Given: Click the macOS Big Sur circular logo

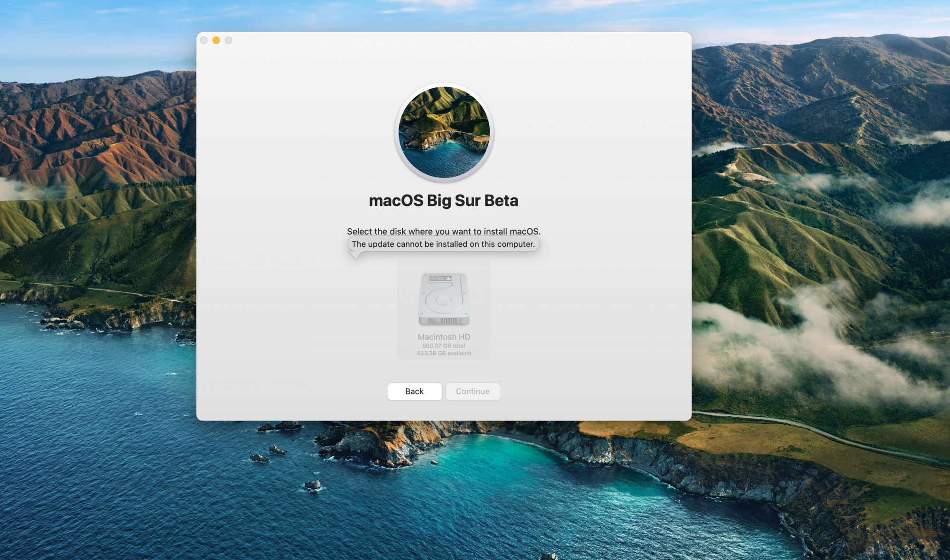Looking at the screenshot, I should pyautogui.click(x=444, y=132).
